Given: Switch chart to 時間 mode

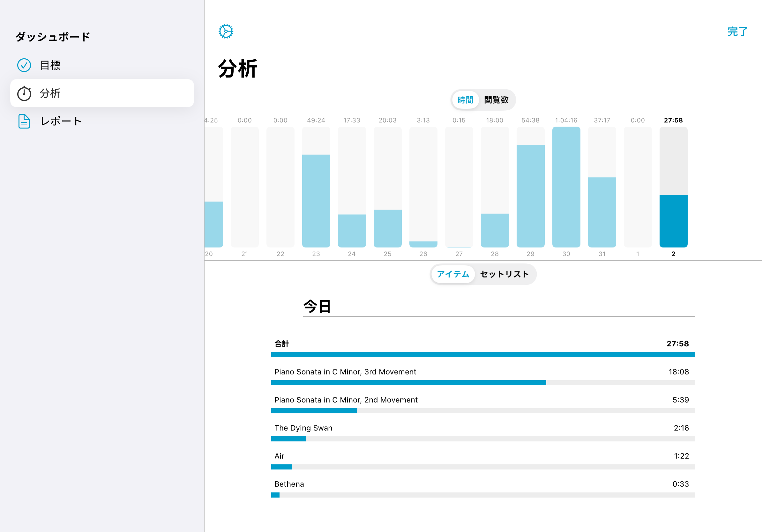Looking at the screenshot, I should pos(465,100).
